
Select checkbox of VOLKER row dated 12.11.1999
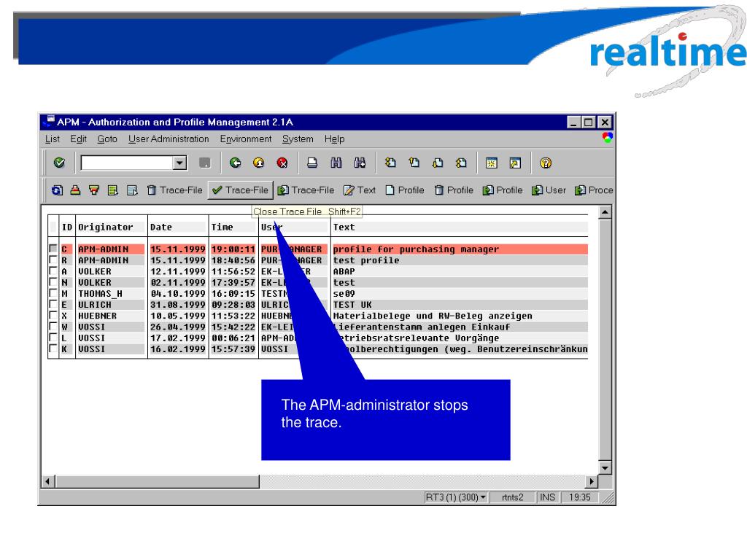pos(53,271)
